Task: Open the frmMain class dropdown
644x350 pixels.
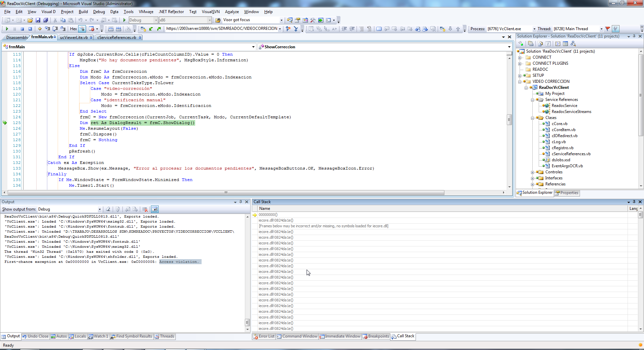Action: pyautogui.click(x=253, y=47)
